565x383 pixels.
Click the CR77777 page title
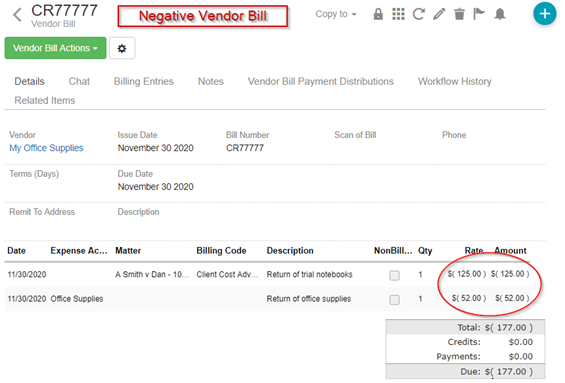[x=64, y=10]
